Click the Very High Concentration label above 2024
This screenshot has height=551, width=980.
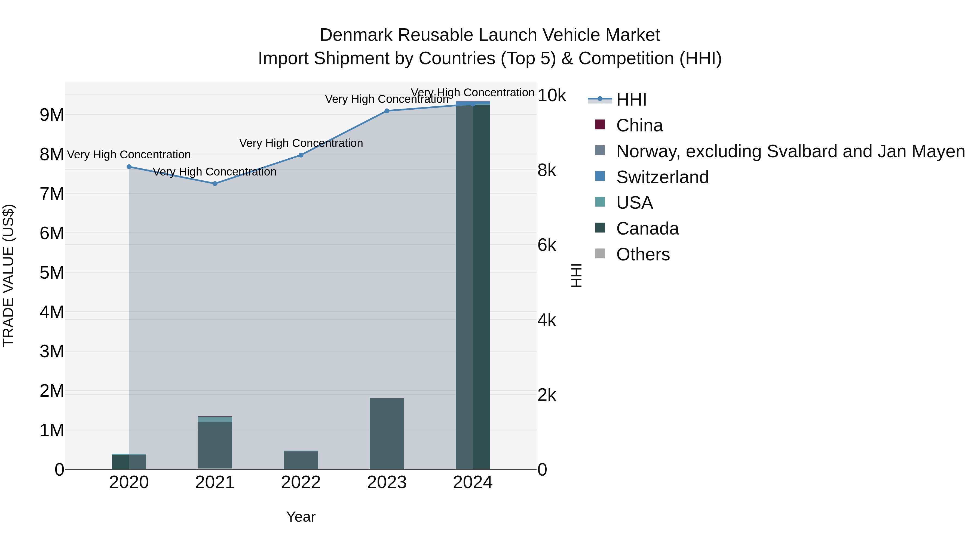473,93
